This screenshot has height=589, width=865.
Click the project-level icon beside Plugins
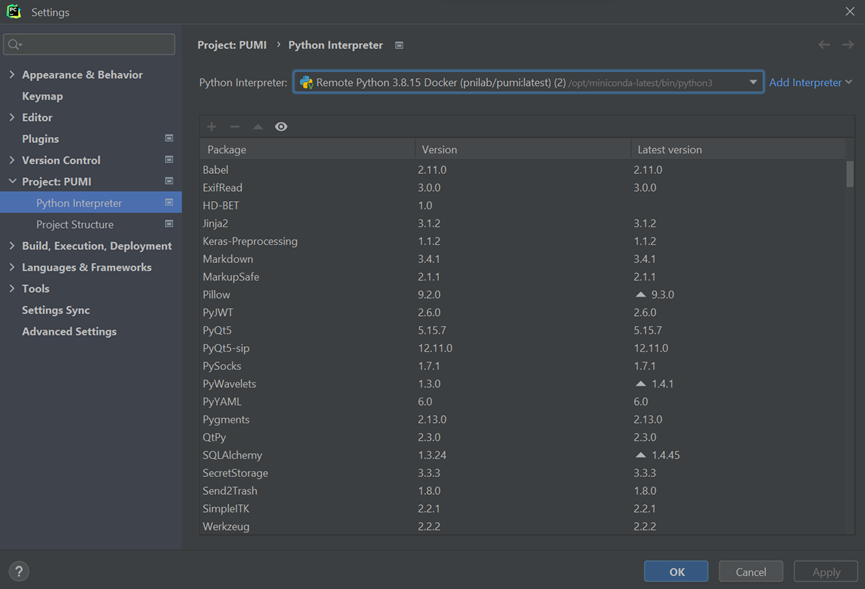tap(169, 138)
